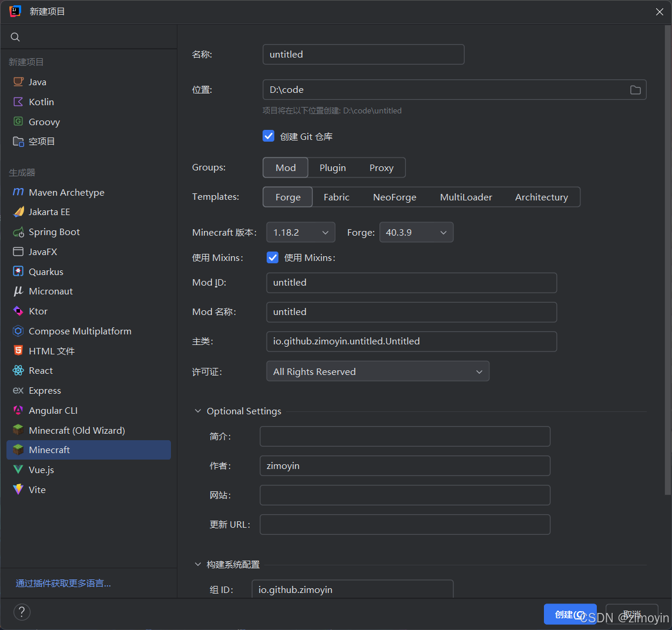This screenshot has height=630, width=672.
Task: Open get more languages via plugins link
Action: pos(63,583)
